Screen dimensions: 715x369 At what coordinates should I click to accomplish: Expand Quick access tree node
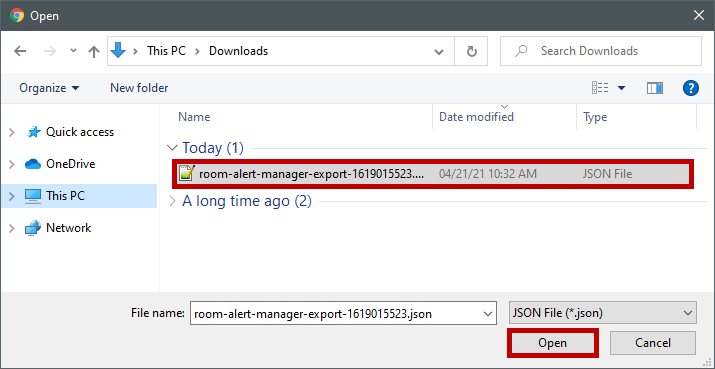click(12, 132)
